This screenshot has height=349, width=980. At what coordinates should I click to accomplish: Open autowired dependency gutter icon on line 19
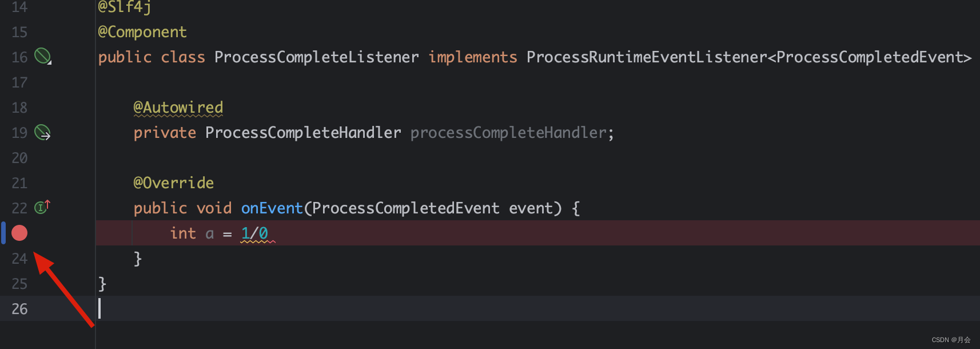[43, 132]
